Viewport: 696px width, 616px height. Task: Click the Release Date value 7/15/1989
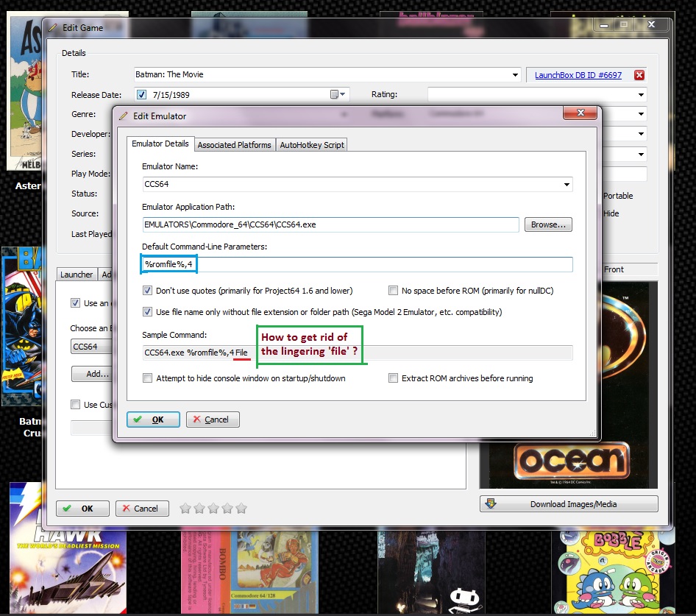coord(171,95)
